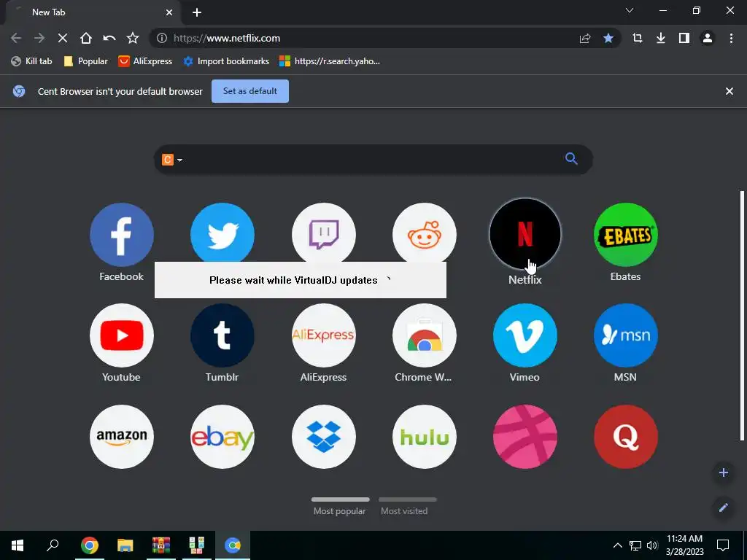This screenshot has height=560, width=747.
Task: Open the taskbar clock and date
Action: 684,545
